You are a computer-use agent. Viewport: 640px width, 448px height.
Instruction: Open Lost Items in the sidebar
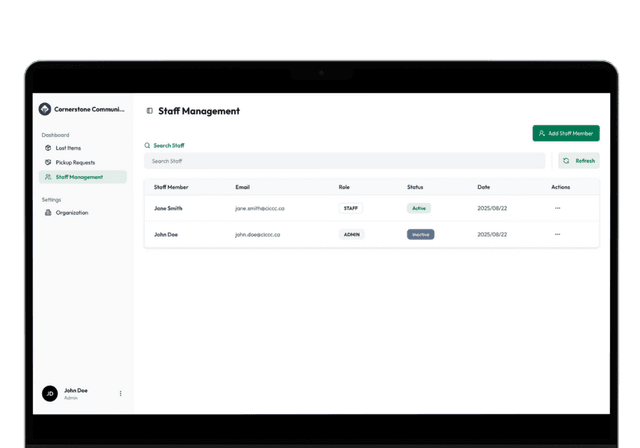68,148
